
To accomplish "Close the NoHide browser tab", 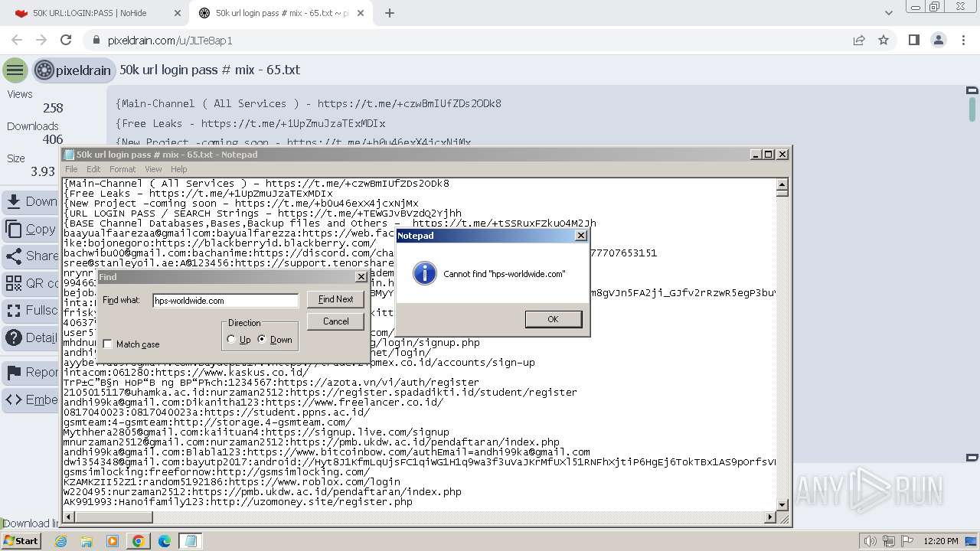I will click(x=178, y=13).
